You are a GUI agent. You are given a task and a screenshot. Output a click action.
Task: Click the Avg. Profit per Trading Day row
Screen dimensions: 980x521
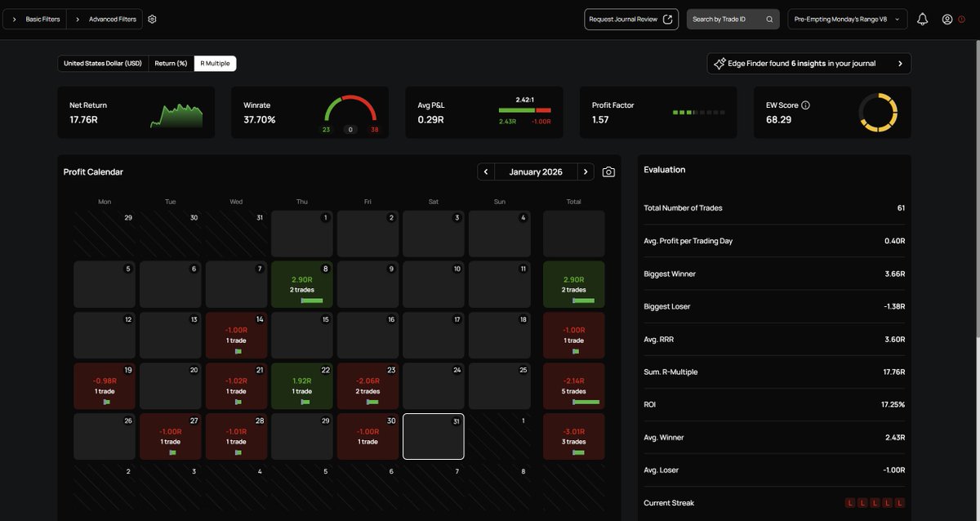[x=774, y=241]
